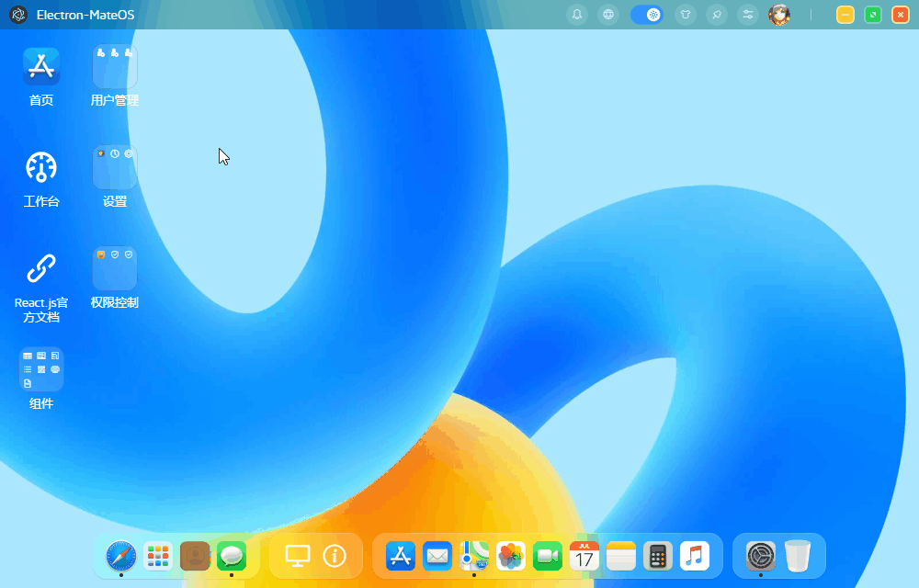Launch Safari from the dock

click(x=121, y=556)
